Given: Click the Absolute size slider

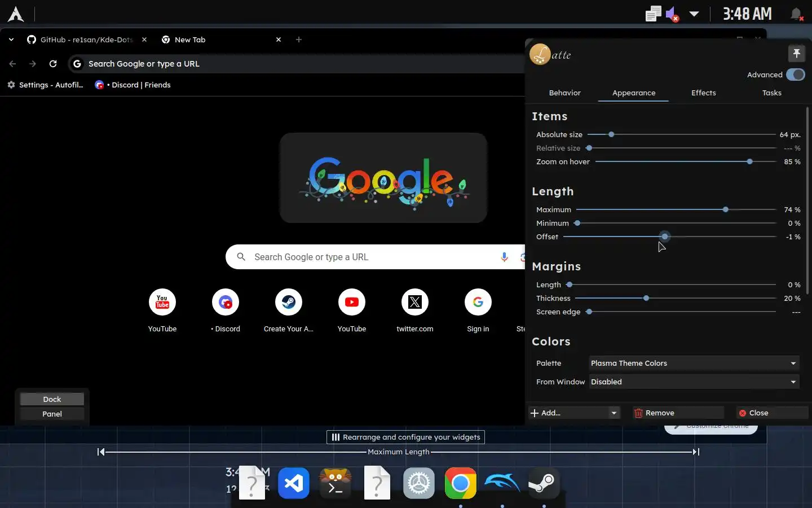Looking at the screenshot, I should point(681,134).
